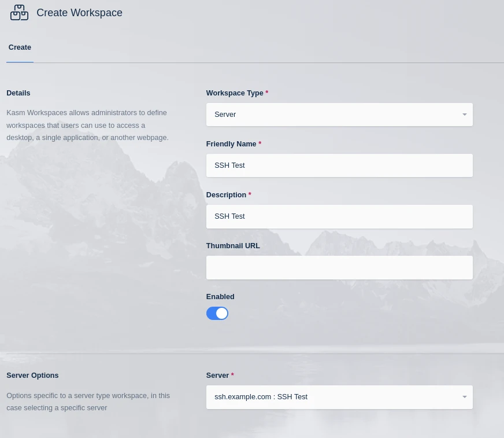
Task: Click the Server Options section heading
Action: pyautogui.click(x=32, y=375)
